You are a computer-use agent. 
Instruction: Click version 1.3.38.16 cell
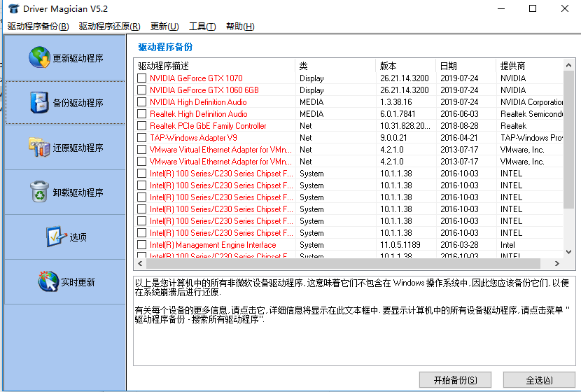(395, 102)
